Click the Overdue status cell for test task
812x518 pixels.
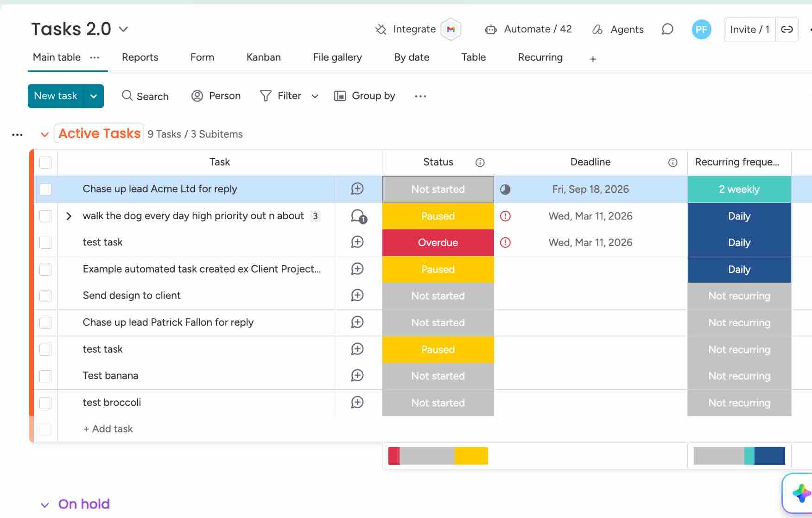438,242
